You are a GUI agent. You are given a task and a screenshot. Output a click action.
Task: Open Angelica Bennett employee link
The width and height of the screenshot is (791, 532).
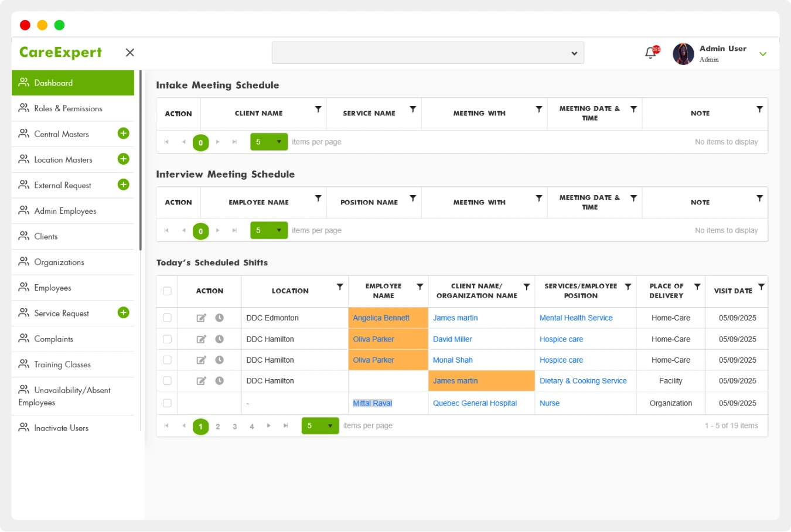[381, 318]
